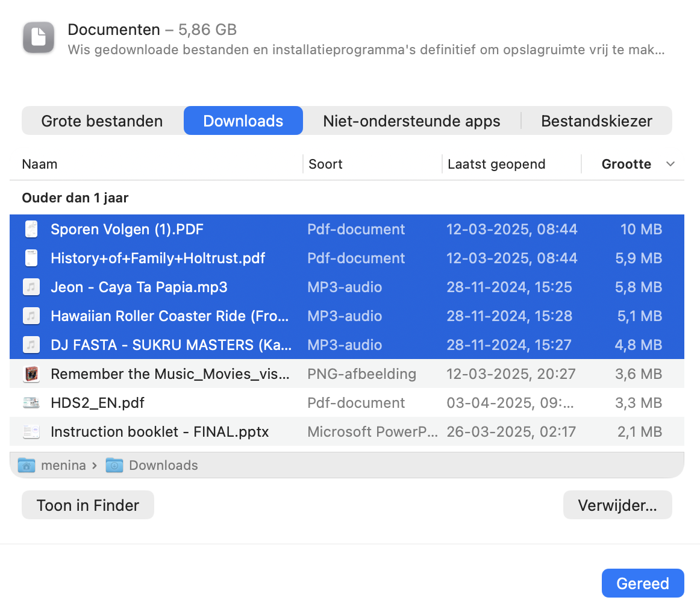Click the menina home folder icon
700x606 pixels.
pos(27,465)
